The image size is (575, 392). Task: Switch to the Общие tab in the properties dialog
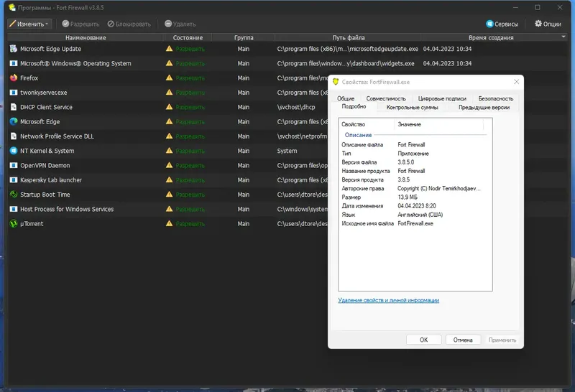click(x=346, y=98)
